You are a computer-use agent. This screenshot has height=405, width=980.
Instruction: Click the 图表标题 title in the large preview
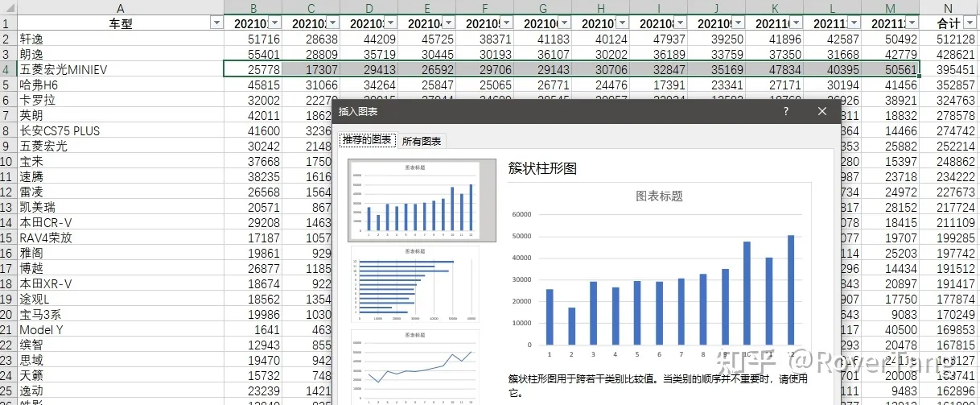tap(659, 195)
